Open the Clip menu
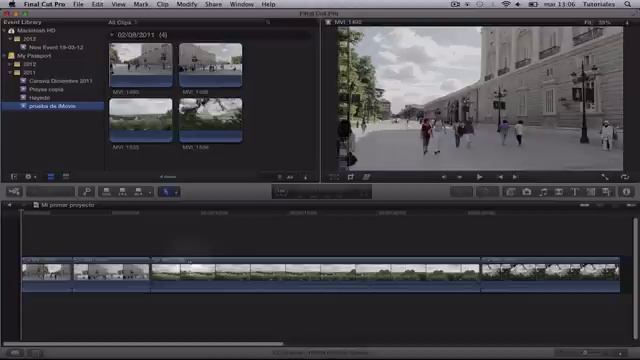Viewport: 640px width, 360px height. [162, 4]
